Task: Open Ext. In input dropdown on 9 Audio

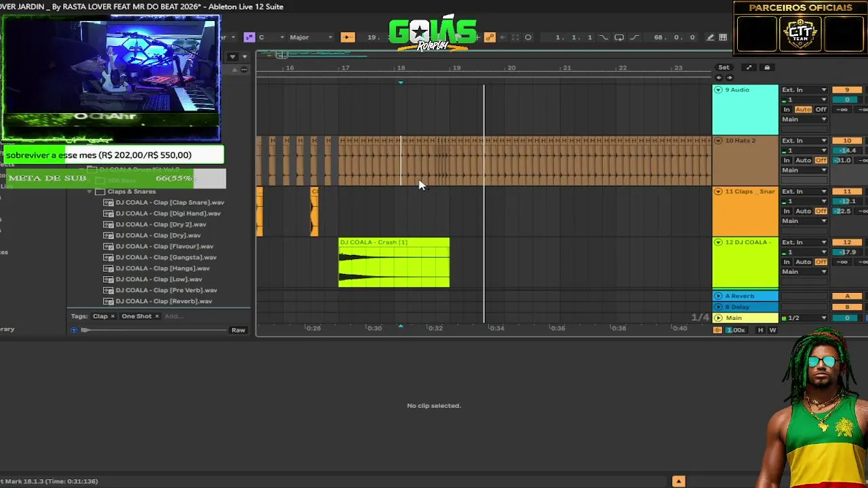Action: click(x=804, y=89)
